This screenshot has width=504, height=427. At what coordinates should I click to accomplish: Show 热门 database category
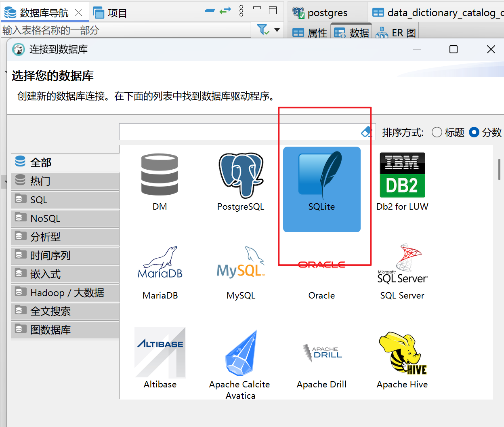(65, 181)
